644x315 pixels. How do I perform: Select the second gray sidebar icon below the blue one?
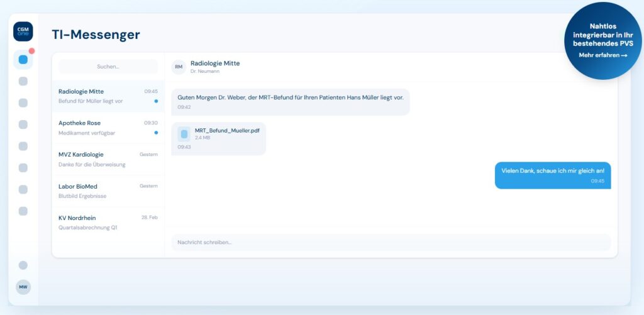[23, 102]
